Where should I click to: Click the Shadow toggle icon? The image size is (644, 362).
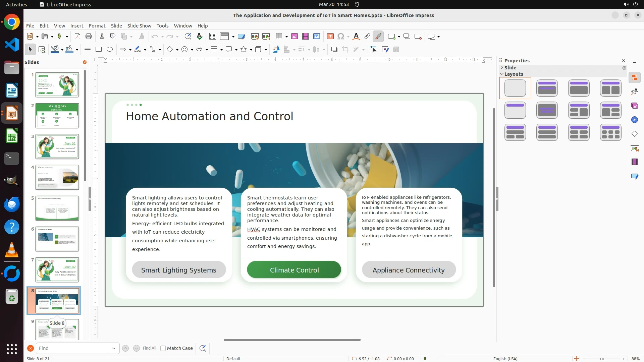(x=334, y=50)
